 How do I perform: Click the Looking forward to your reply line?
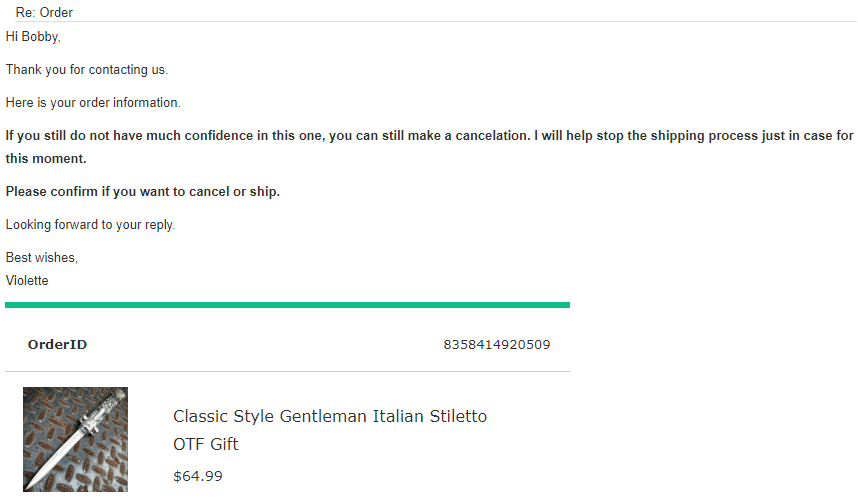click(x=90, y=225)
